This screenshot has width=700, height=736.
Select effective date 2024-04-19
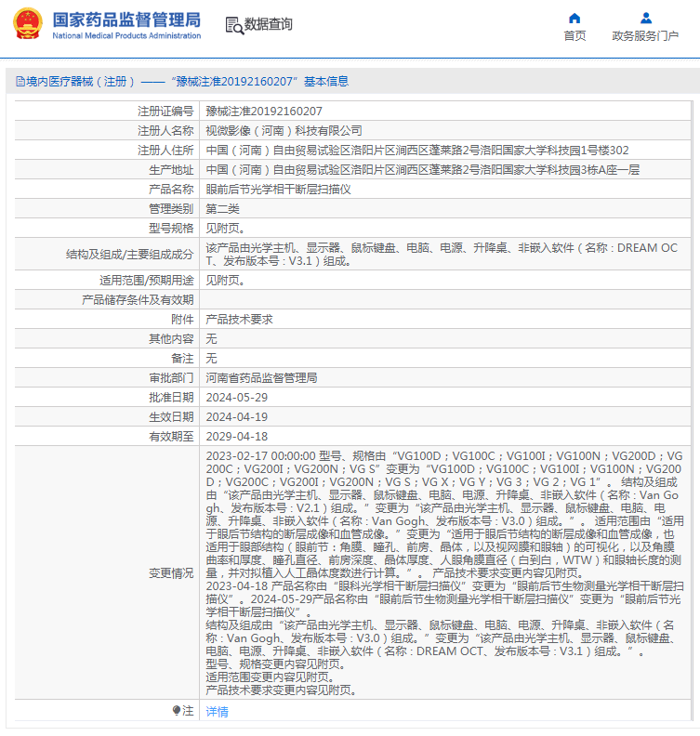237,417
